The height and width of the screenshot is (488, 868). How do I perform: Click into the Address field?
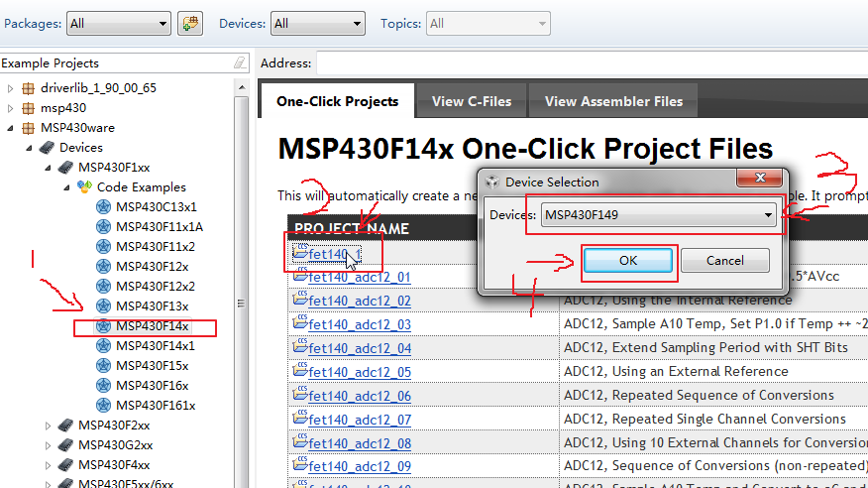(592, 63)
